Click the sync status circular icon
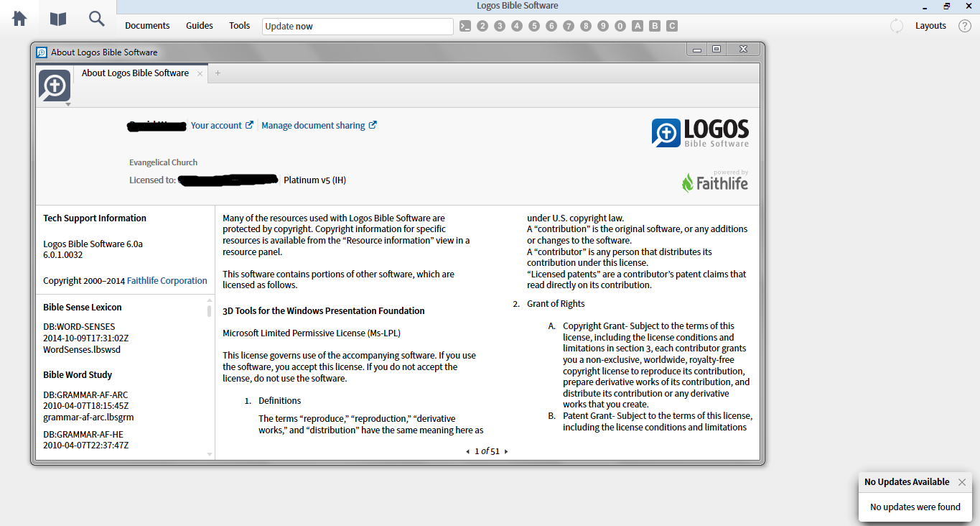980x526 pixels. (x=897, y=26)
